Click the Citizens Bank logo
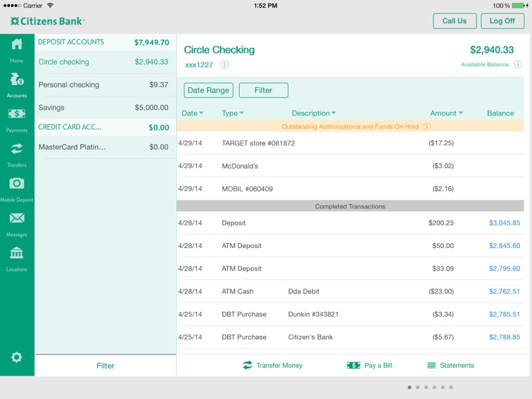This screenshot has width=532, height=399. point(48,21)
